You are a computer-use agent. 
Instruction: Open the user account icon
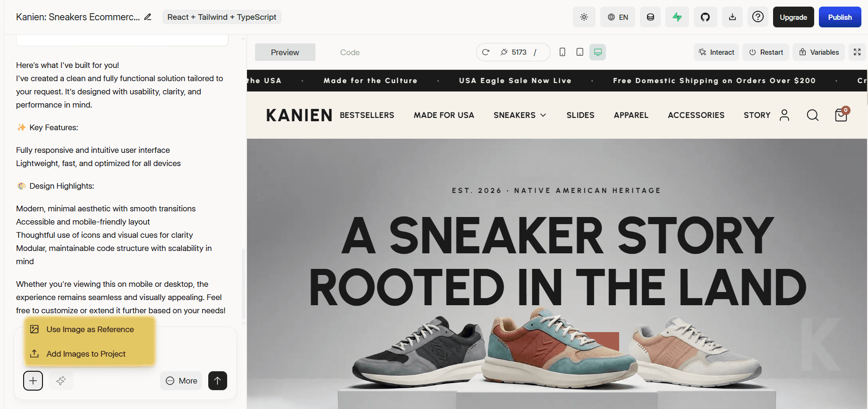784,115
